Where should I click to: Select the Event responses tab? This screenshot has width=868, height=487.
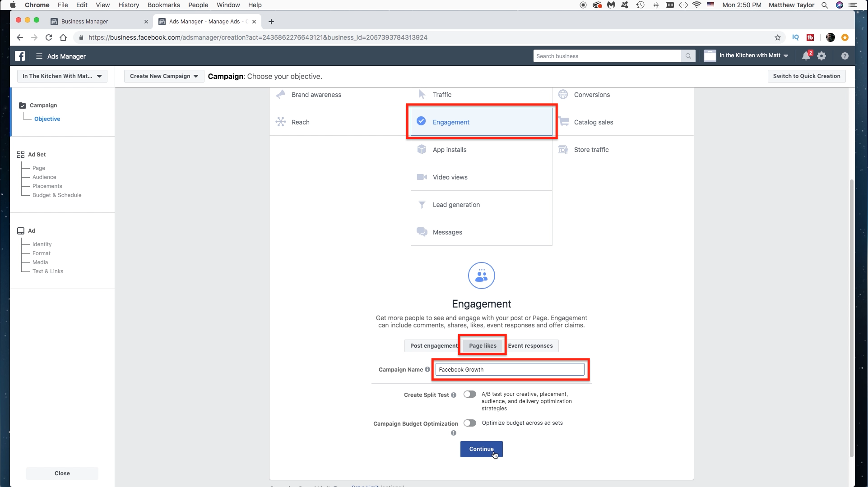pos(531,346)
